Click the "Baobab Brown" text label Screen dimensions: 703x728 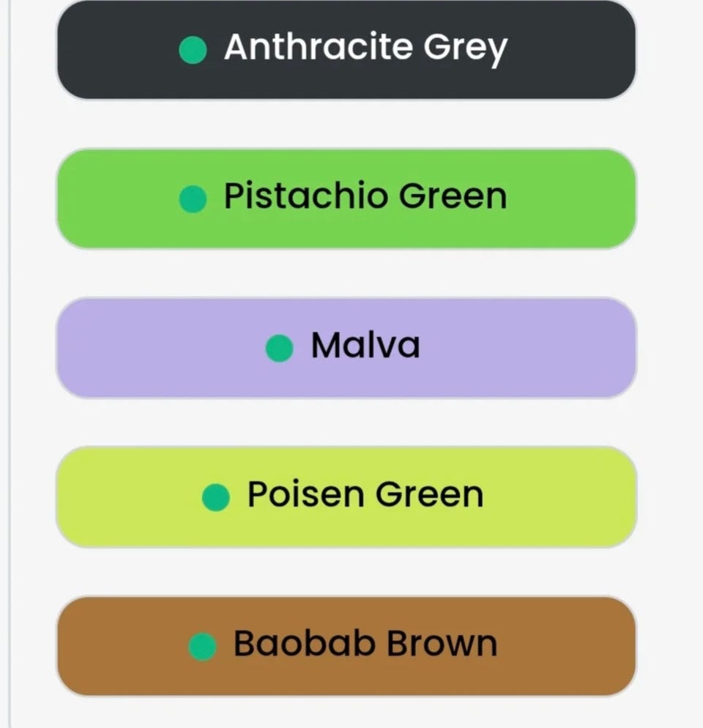point(365,645)
